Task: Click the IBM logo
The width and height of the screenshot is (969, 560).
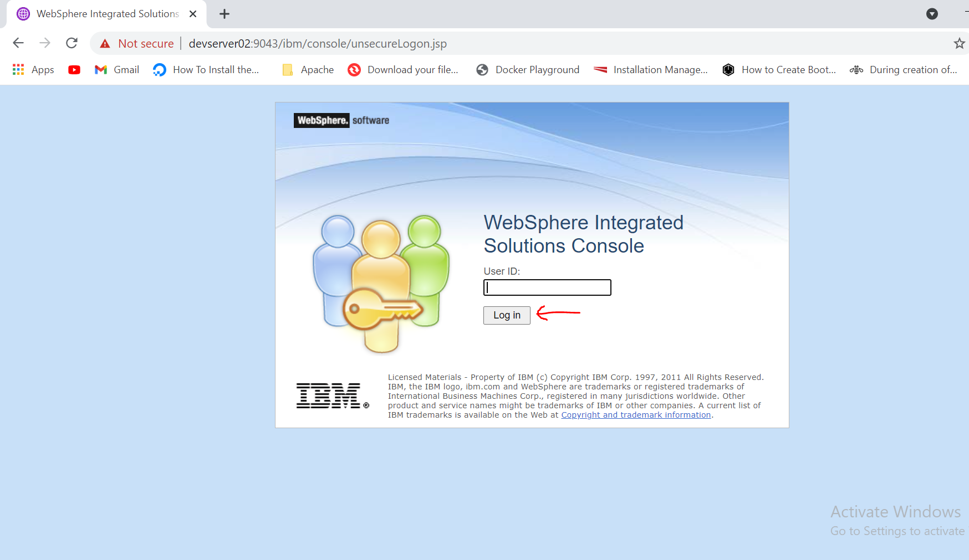Action: [x=333, y=395]
